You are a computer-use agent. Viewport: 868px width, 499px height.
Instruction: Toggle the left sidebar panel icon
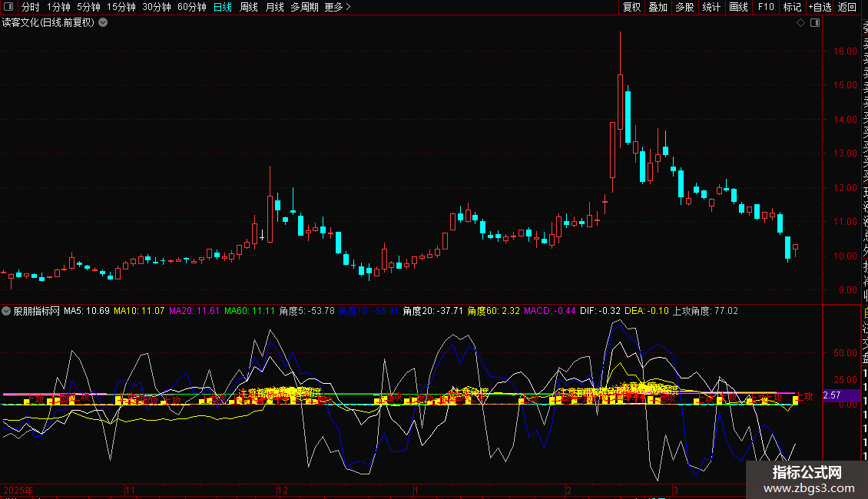9,7
